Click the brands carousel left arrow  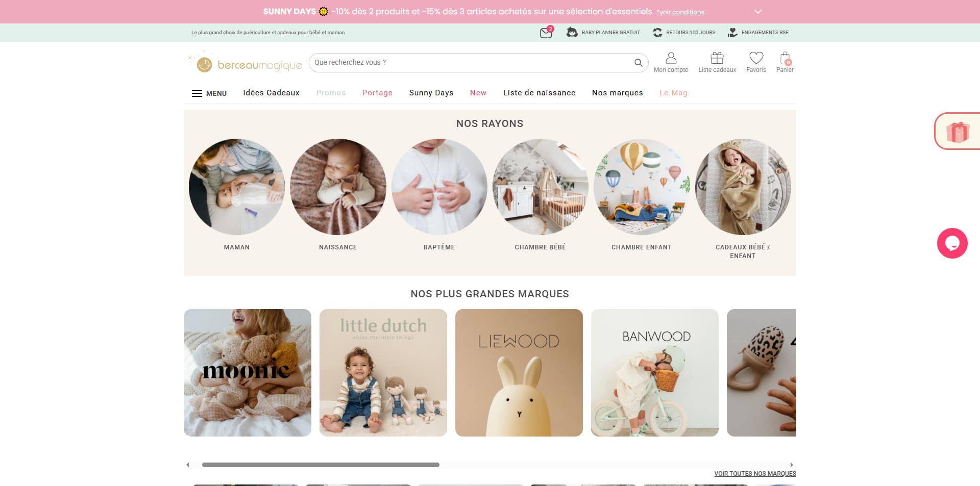(188, 465)
